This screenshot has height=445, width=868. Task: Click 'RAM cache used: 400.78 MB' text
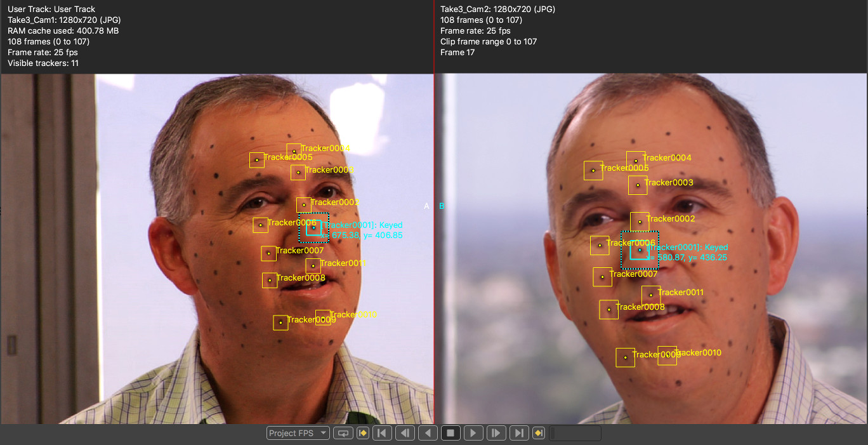[x=63, y=30]
